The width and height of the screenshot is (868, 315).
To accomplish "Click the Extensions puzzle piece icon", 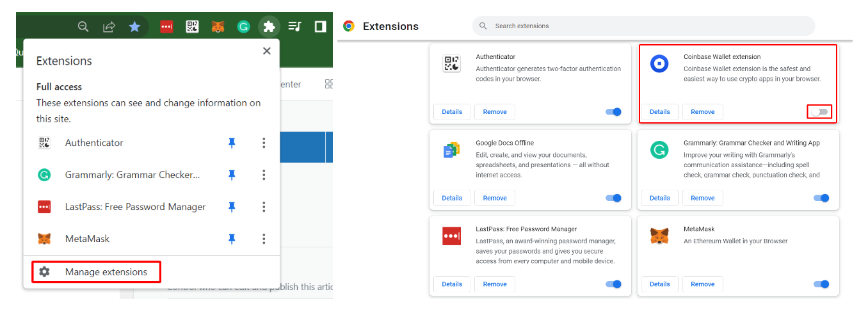I will pyautogui.click(x=269, y=26).
